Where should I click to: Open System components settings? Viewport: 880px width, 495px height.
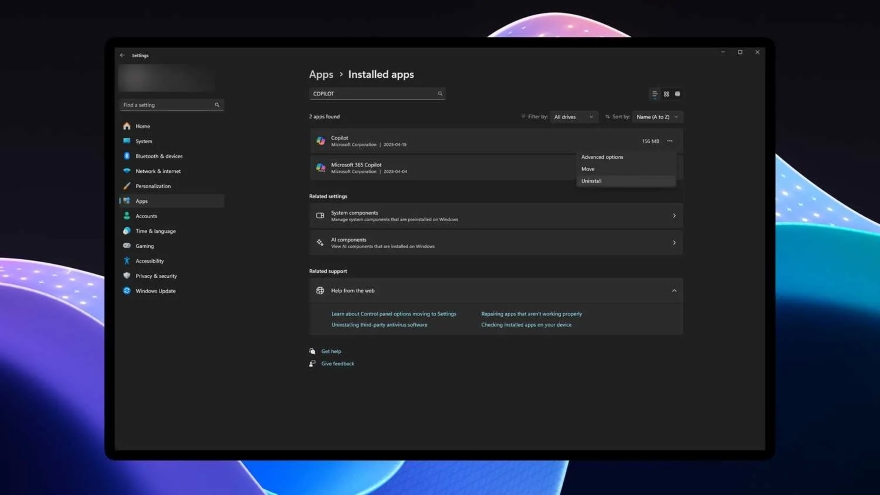point(495,215)
